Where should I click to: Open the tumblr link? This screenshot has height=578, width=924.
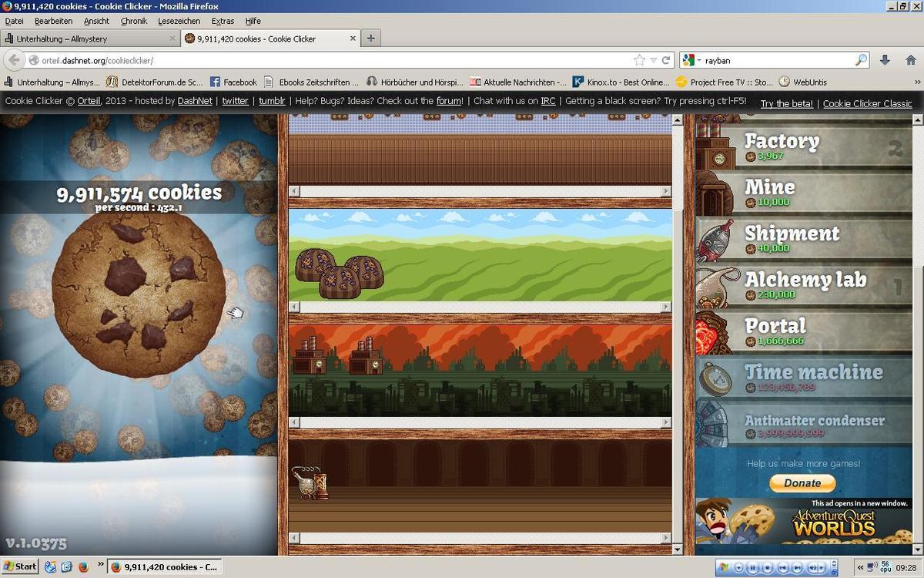coord(272,101)
